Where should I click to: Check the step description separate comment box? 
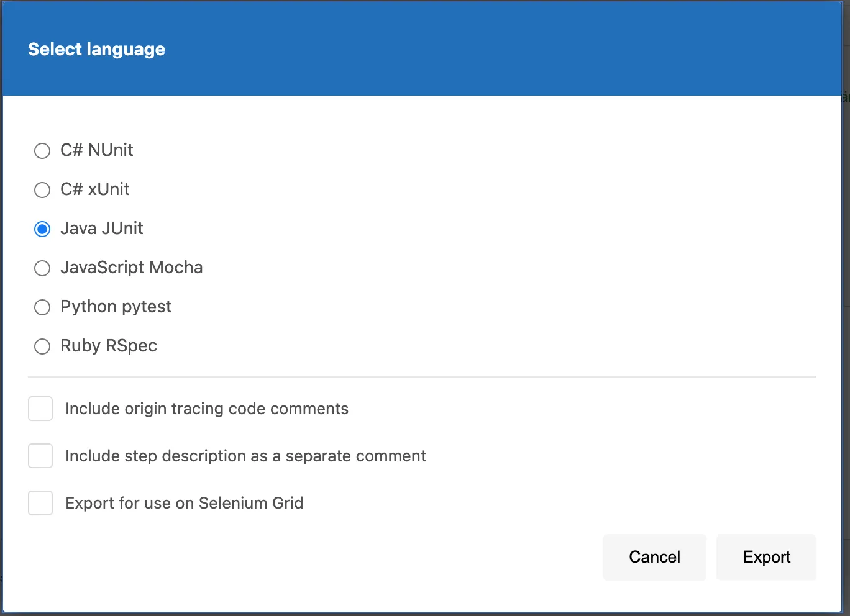[x=40, y=456]
